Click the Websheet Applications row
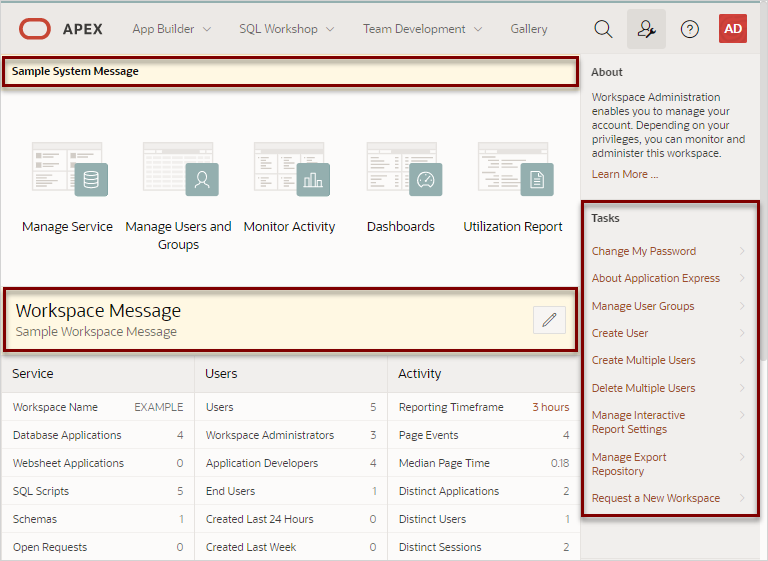768x561 pixels. click(98, 463)
